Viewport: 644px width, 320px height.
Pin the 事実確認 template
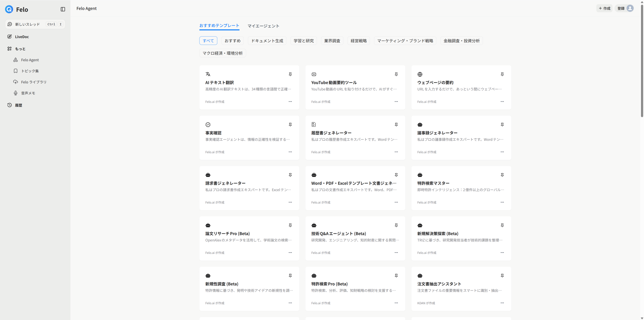290,125
